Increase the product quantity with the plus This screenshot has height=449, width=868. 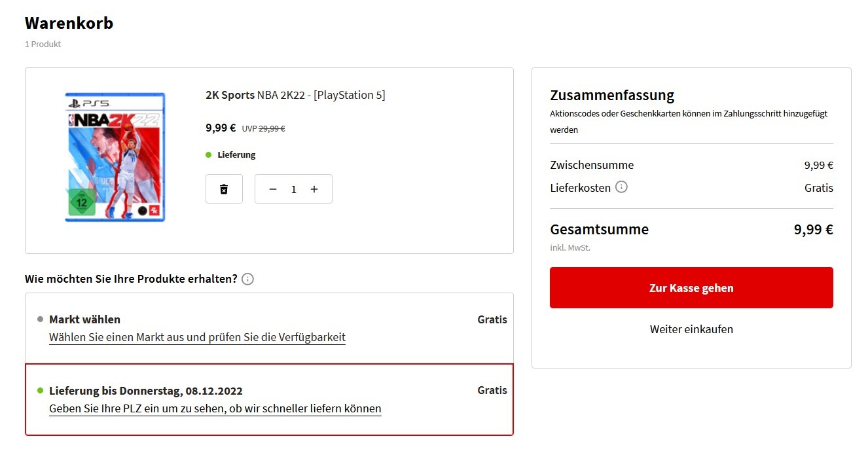(x=314, y=189)
